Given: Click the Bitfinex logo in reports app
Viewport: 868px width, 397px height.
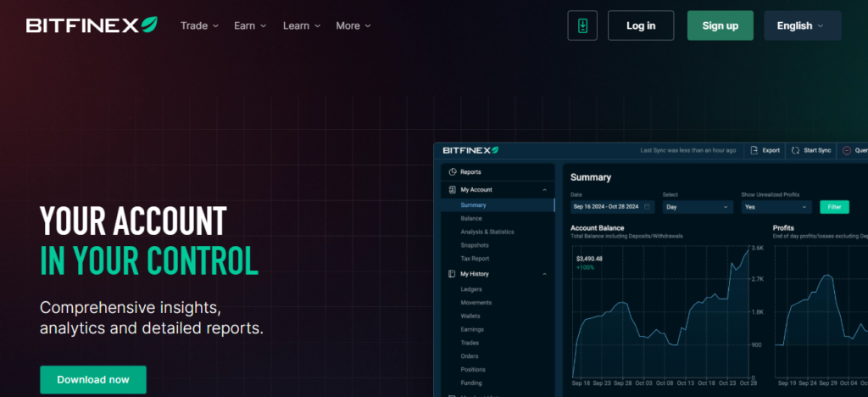Looking at the screenshot, I should pos(470,150).
